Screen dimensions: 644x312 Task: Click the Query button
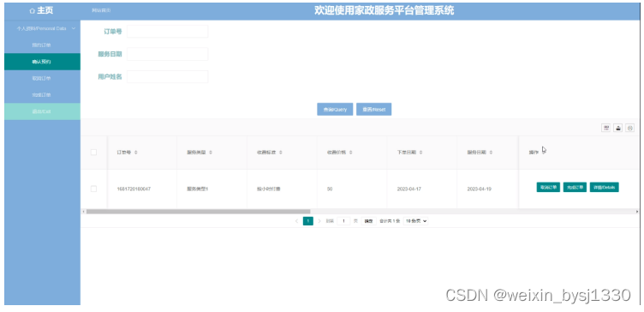point(335,110)
